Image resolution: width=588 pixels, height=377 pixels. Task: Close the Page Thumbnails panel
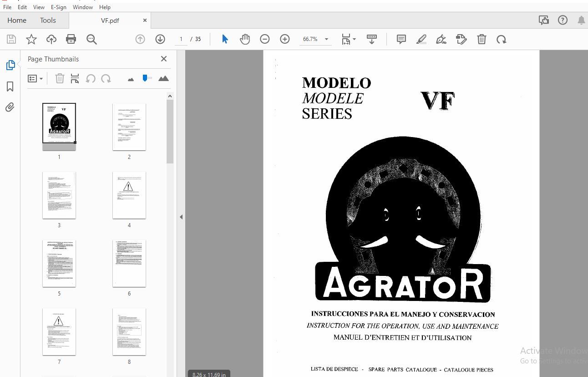point(164,59)
